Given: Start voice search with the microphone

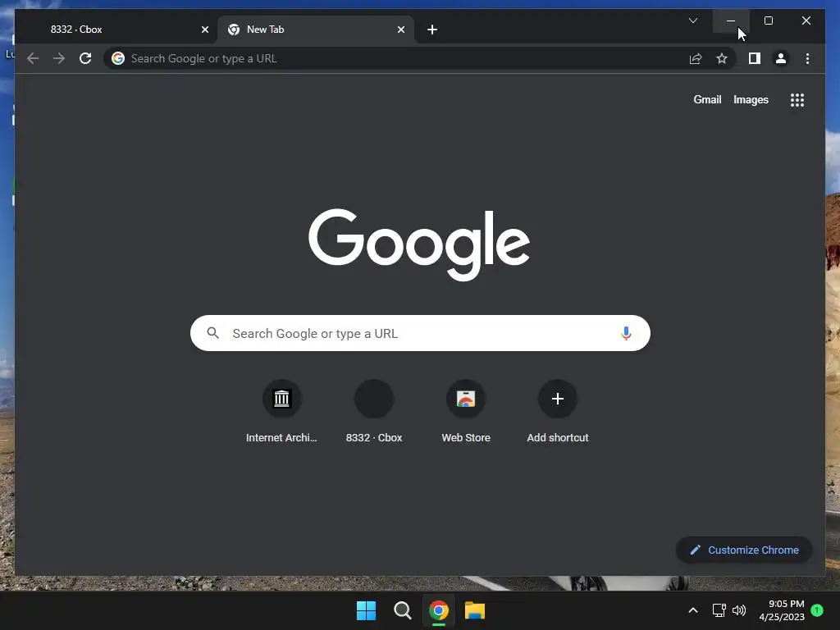Looking at the screenshot, I should [x=626, y=333].
